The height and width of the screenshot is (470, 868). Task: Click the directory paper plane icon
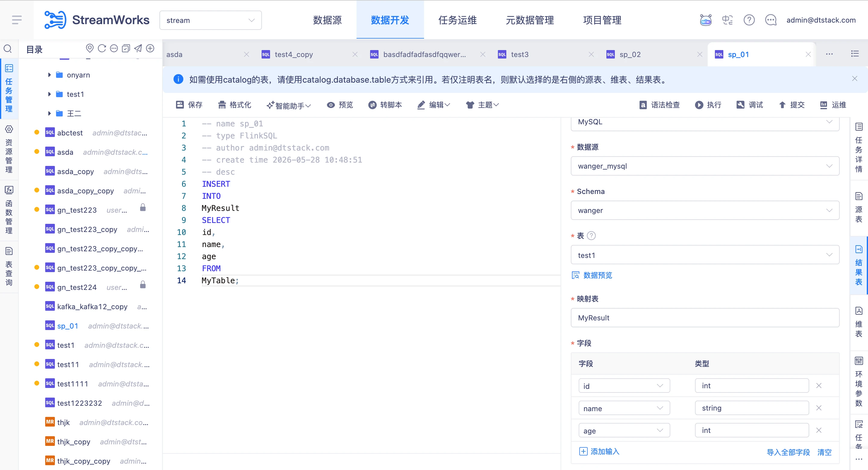(x=138, y=49)
